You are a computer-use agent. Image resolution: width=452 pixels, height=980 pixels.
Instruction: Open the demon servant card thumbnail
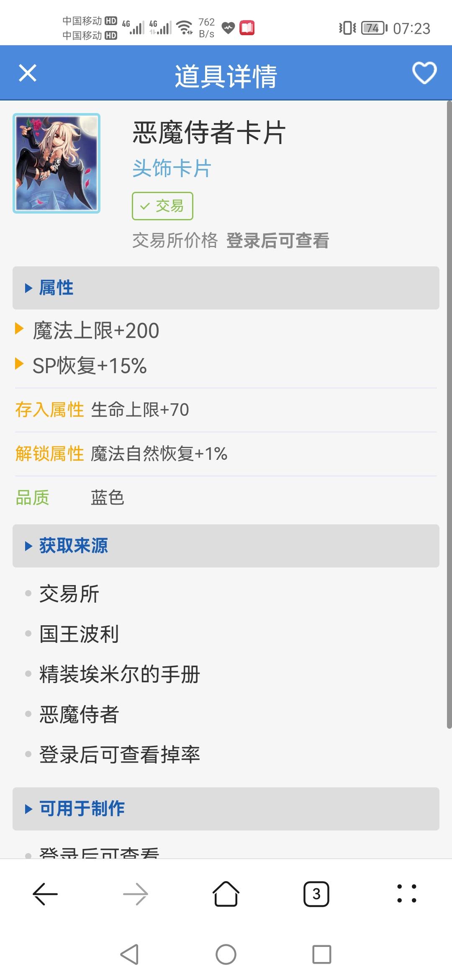pyautogui.click(x=56, y=163)
